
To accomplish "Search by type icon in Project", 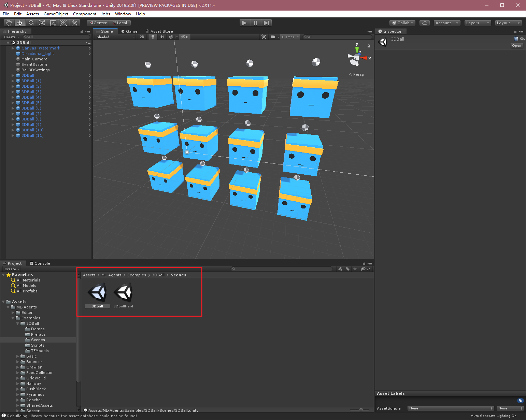I will tap(340, 269).
